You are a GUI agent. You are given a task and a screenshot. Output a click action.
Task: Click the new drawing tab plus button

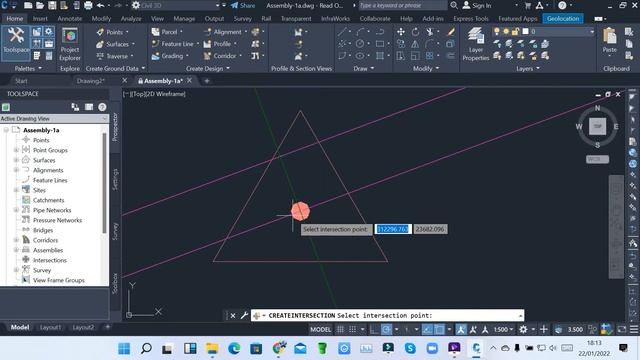pos(207,81)
